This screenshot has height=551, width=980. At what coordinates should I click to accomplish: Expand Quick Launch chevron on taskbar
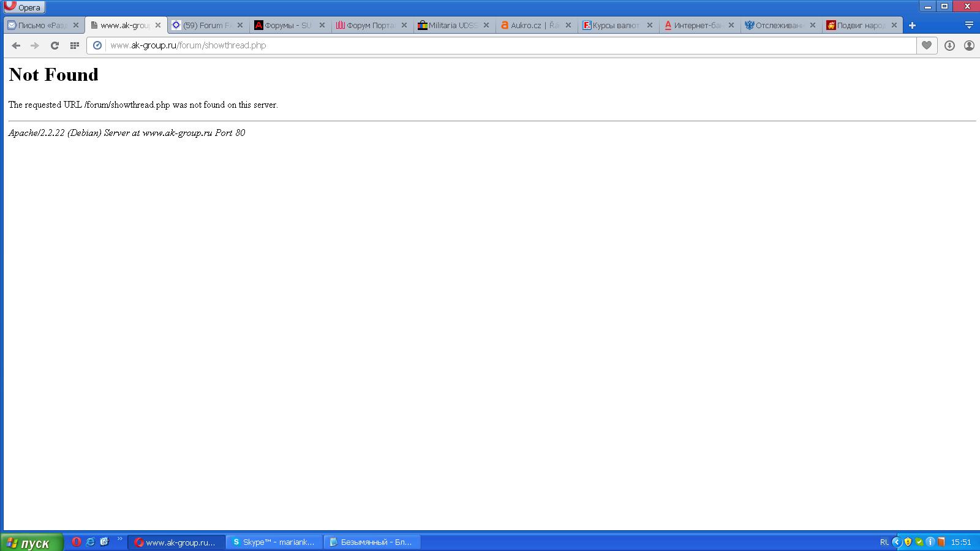click(x=119, y=539)
